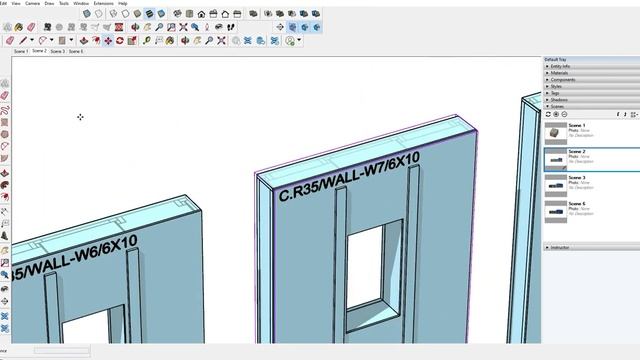Toggle Back Edges face style
Screen dimensions: 640x360
99,14
